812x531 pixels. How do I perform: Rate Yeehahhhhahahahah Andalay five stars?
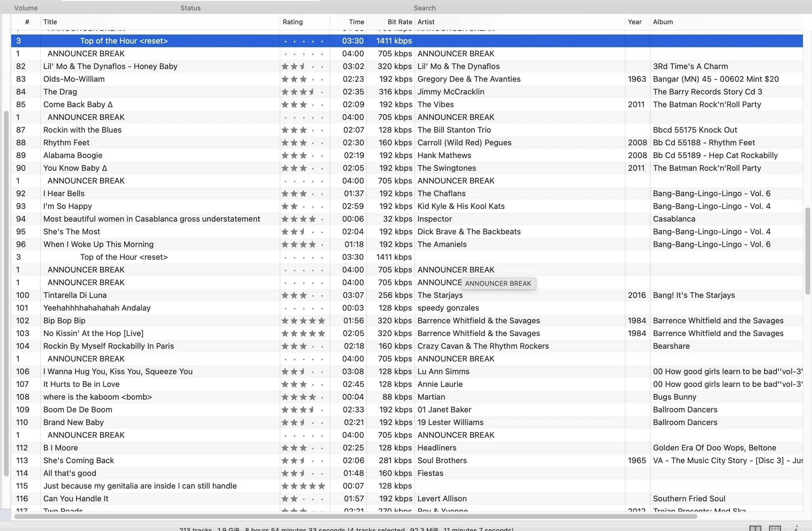click(x=322, y=308)
